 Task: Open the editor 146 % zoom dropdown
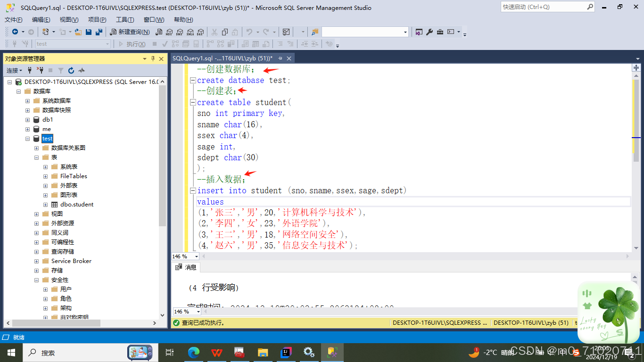[197, 256]
